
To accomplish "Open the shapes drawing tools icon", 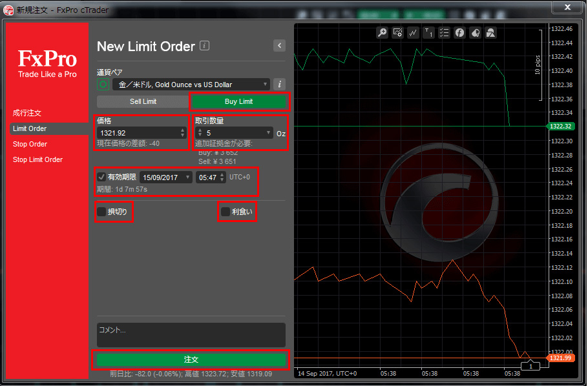I will 490,33.
